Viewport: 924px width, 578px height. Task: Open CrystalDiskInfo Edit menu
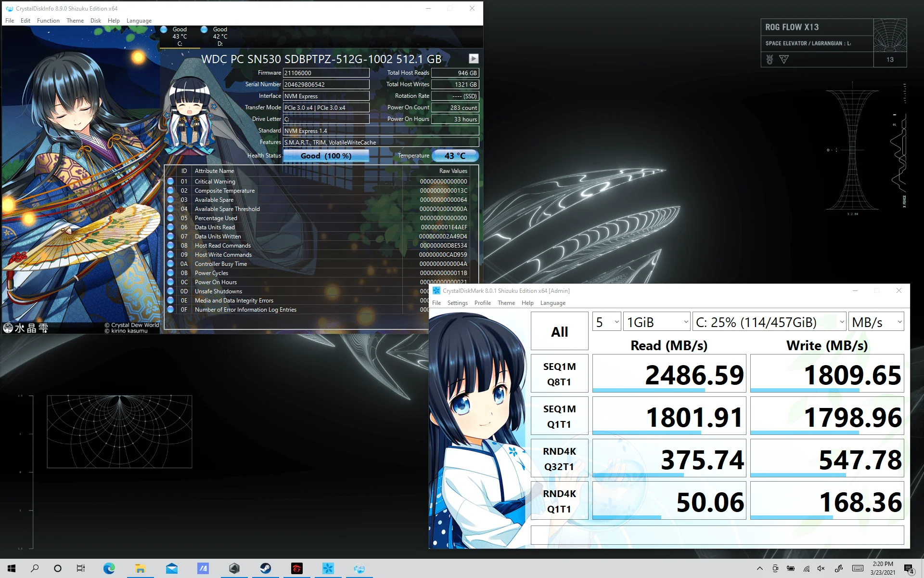[26, 21]
